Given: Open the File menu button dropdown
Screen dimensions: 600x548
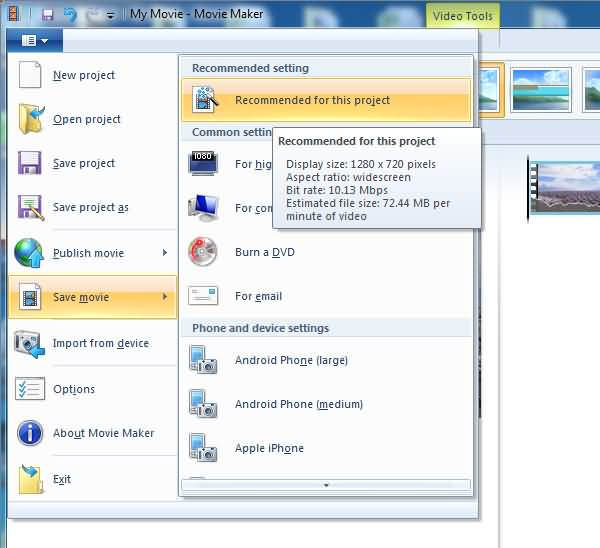Looking at the screenshot, I should [x=35, y=40].
